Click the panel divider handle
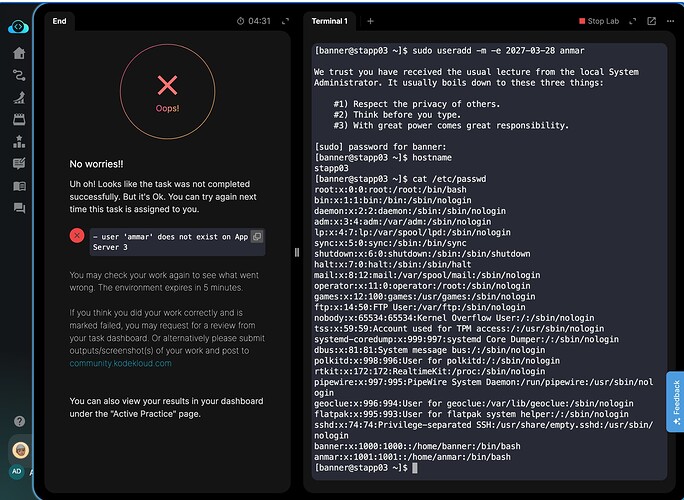 coord(297,252)
